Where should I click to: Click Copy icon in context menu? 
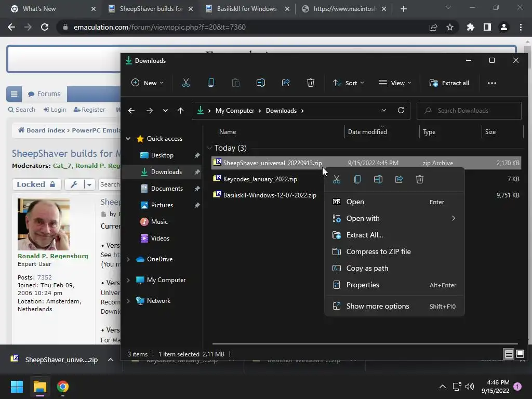click(357, 179)
